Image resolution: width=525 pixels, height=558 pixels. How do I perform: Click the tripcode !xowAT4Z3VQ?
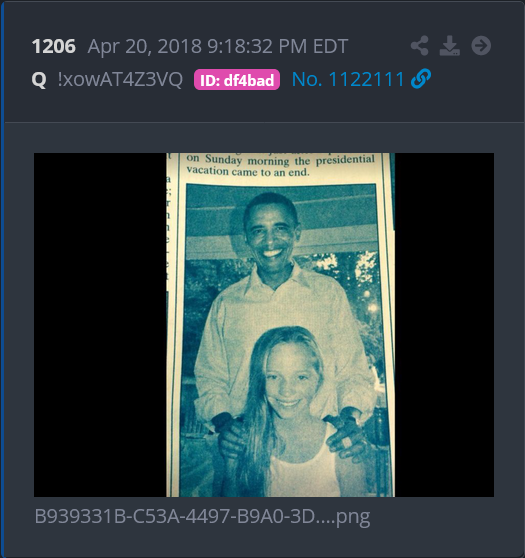click(120, 79)
